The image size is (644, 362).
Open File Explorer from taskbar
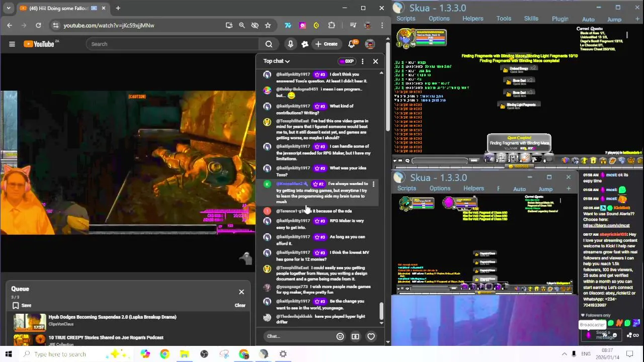click(184, 354)
